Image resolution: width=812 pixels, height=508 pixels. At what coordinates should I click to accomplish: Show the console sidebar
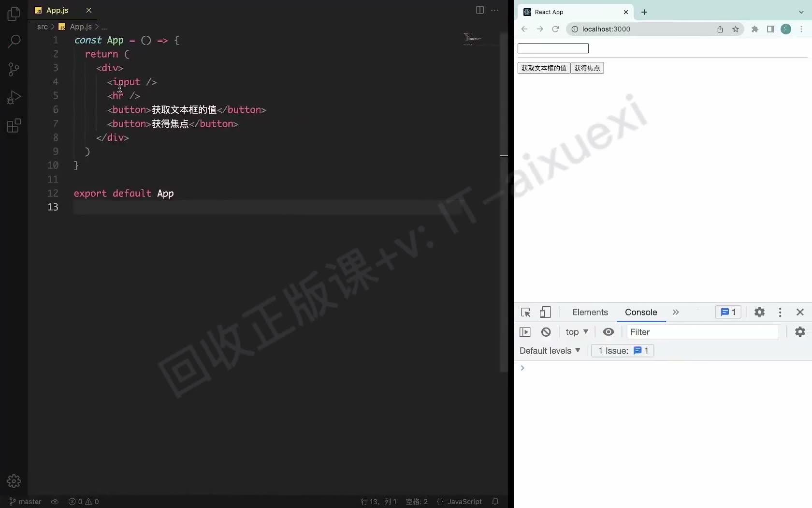click(x=525, y=332)
